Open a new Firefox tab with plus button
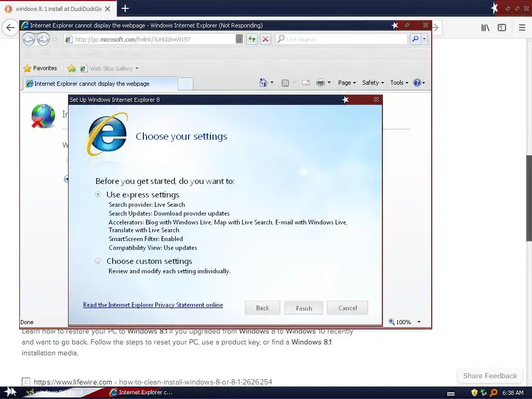Screen dimensions: 532x399 (x=125, y=8)
